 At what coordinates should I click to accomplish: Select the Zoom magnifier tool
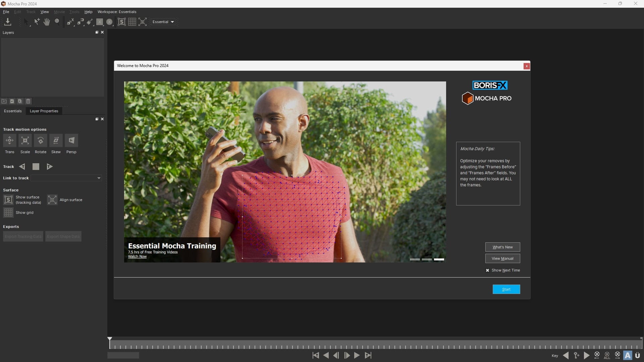pos(57,22)
